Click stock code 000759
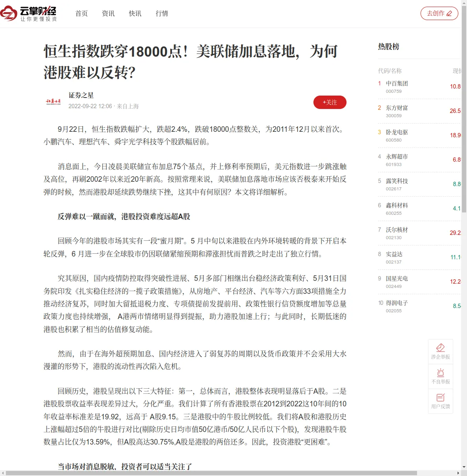Viewport: 467px width, 476px height. [x=394, y=91]
